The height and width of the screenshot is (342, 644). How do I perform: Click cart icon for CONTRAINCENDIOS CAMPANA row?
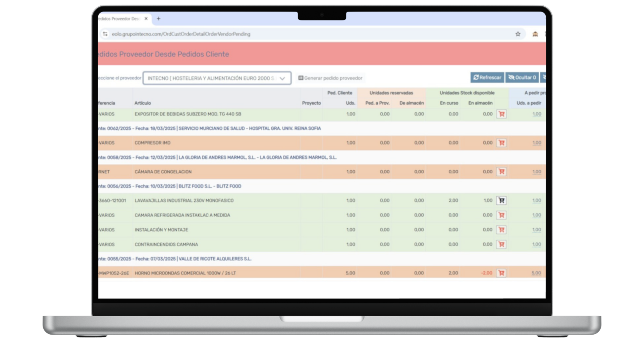pos(501,244)
